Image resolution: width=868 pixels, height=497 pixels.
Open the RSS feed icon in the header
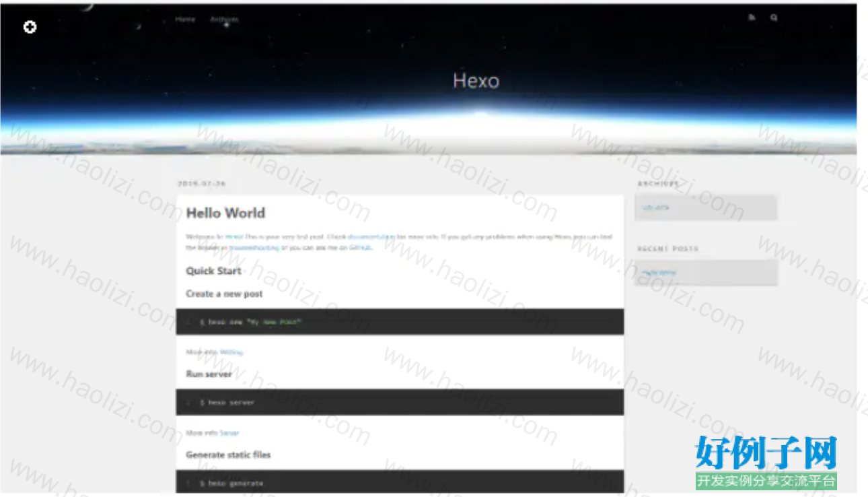[x=752, y=18]
